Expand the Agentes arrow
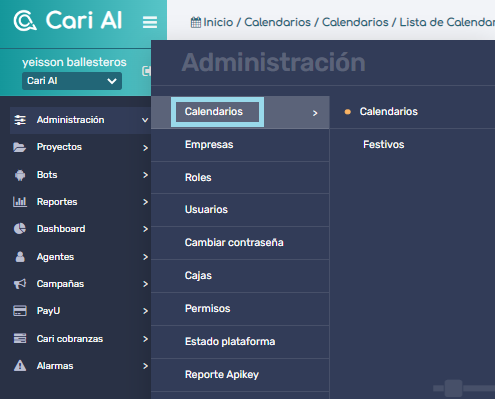 coord(145,257)
